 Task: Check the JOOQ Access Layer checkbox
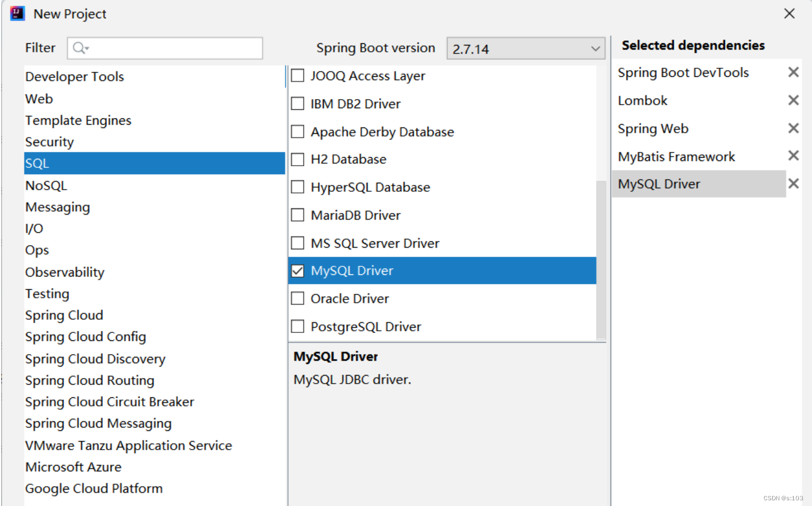(298, 76)
